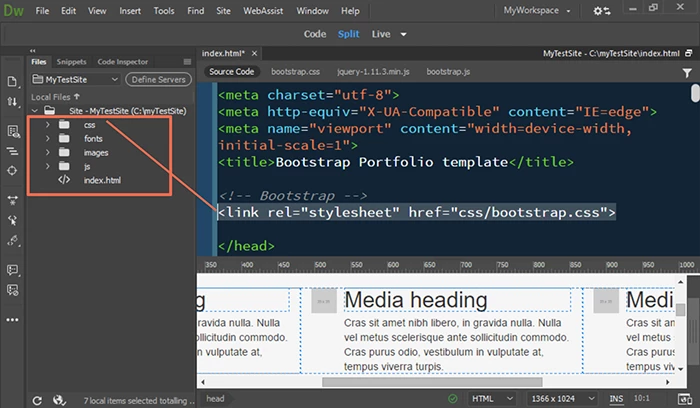Open the Customize Toolbar three dots
Screen dimensions: 700x408
click(12, 320)
